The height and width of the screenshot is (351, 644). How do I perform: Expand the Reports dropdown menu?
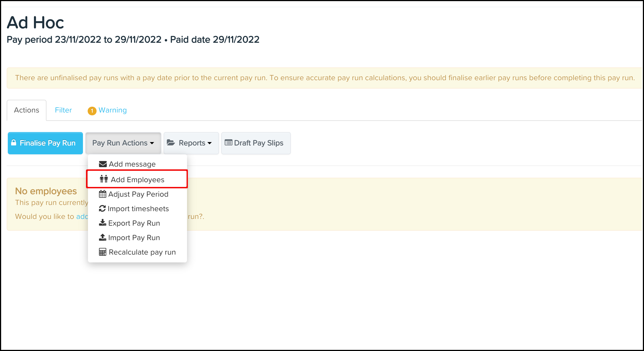click(191, 143)
